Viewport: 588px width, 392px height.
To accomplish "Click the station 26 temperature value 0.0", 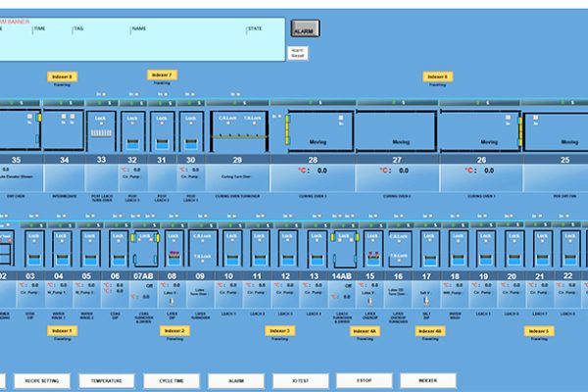I will [x=489, y=171].
